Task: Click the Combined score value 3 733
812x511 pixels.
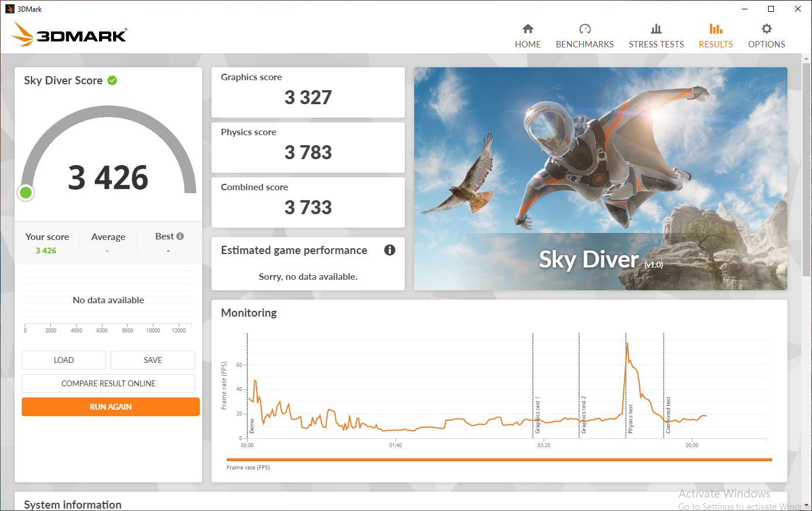Action: 308,207
